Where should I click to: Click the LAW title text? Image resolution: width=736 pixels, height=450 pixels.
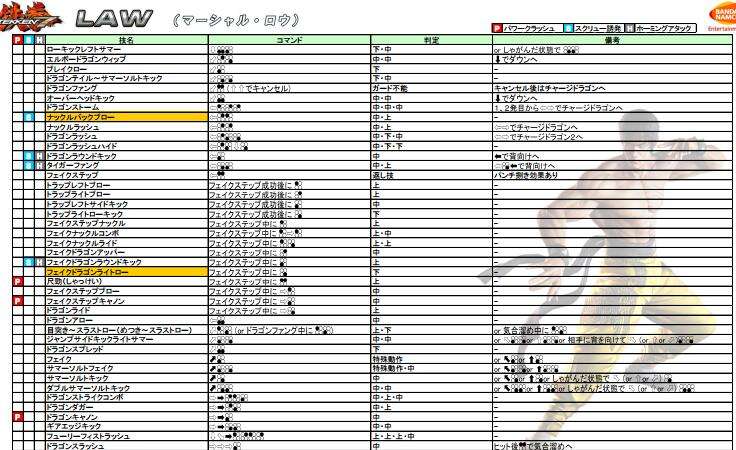(114, 19)
